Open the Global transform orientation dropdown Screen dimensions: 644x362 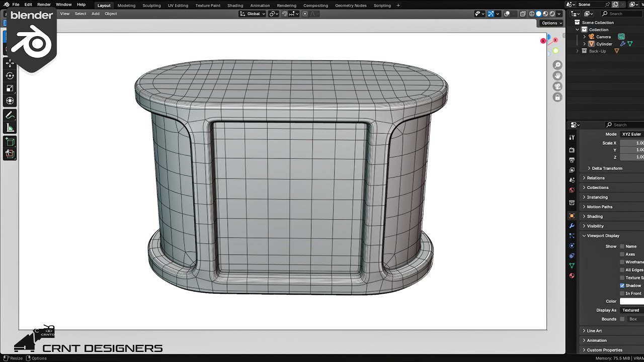[x=253, y=14]
